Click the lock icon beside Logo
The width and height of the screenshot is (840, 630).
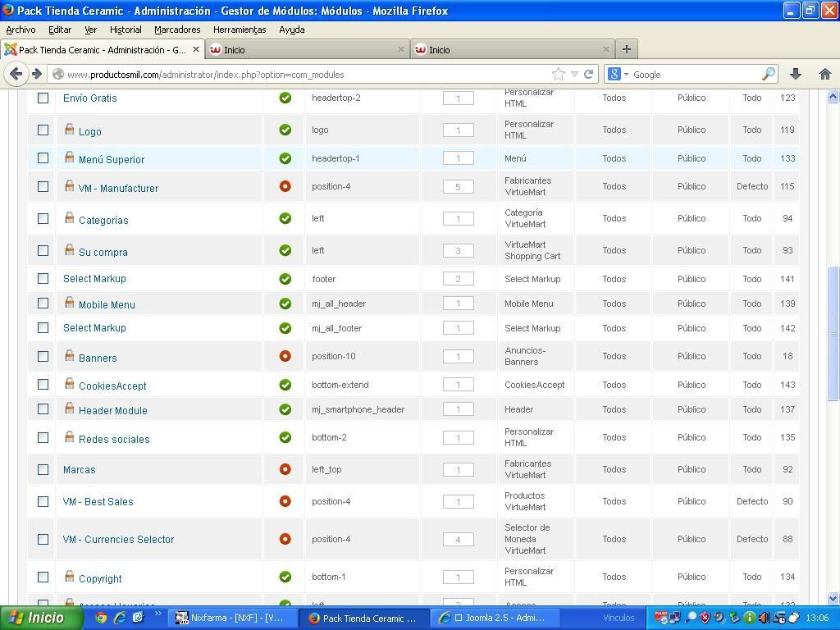click(69, 129)
